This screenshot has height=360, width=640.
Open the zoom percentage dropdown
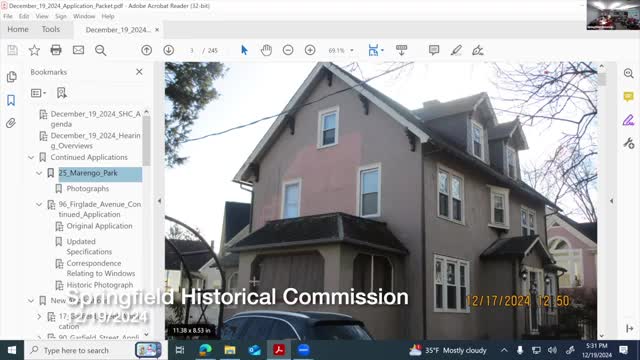click(x=352, y=51)
